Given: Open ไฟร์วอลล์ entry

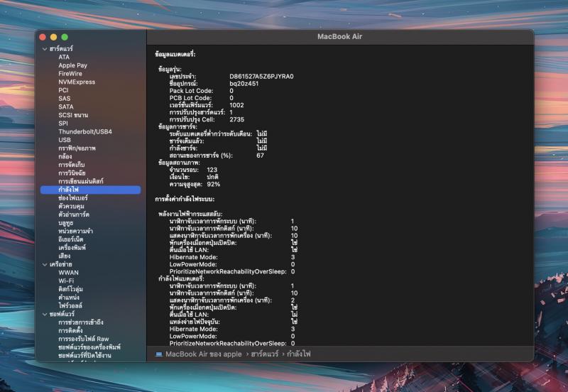Looking at the screenshot, I should click(70, 306).
